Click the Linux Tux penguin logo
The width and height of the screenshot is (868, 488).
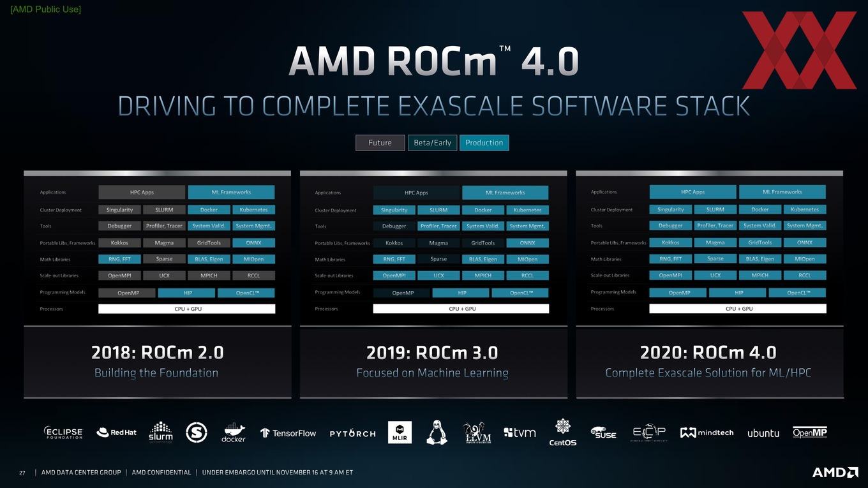[437, 432]
